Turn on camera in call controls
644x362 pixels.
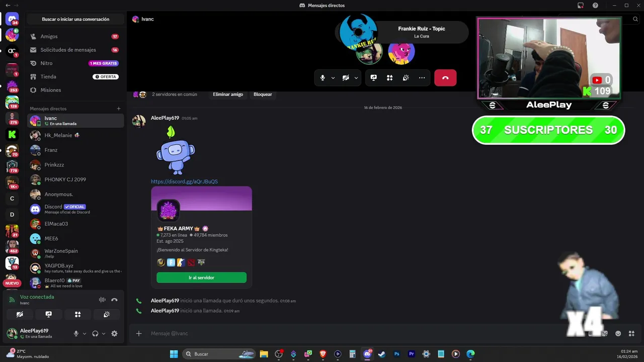click(x=346, y=78)
